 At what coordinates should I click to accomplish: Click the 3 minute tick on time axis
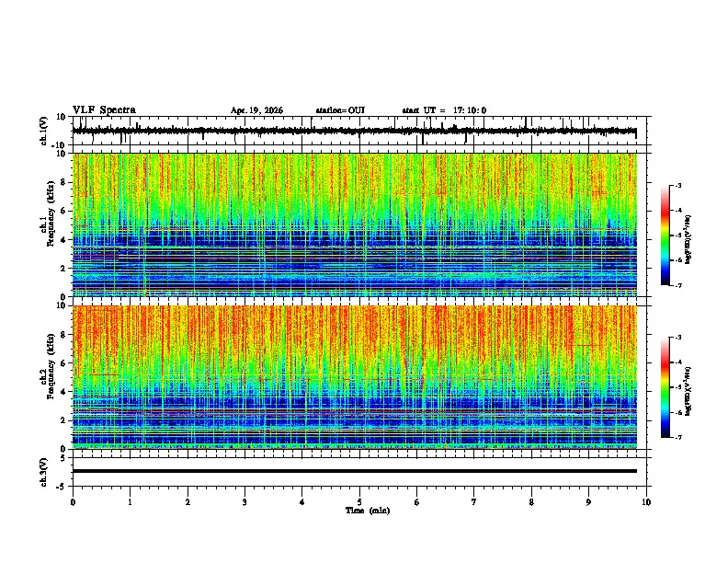245,501
